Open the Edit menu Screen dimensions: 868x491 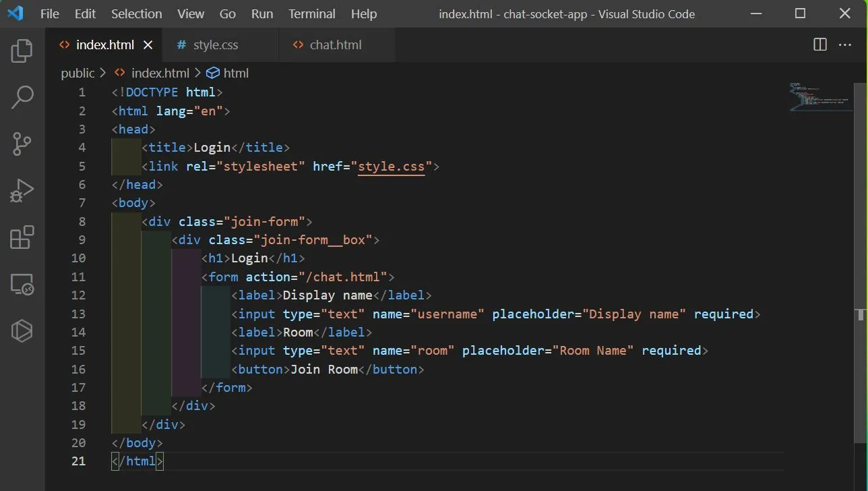pyautogui.click(x=85, y=13)
